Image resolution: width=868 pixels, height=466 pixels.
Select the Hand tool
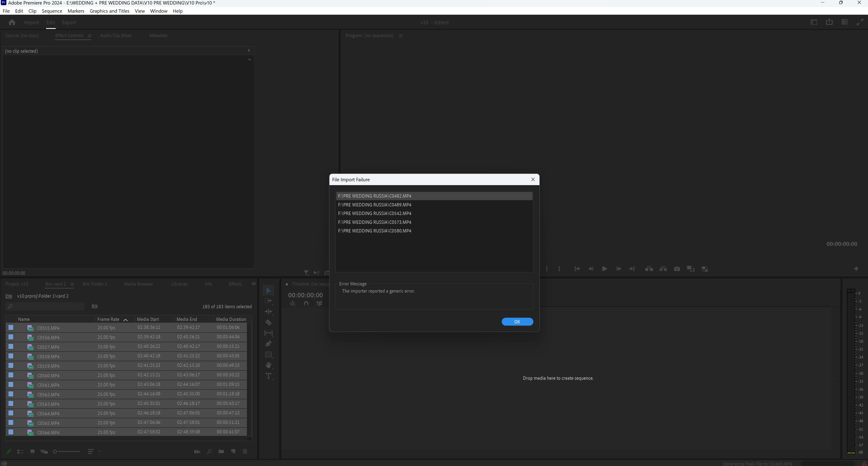(268, 365)
